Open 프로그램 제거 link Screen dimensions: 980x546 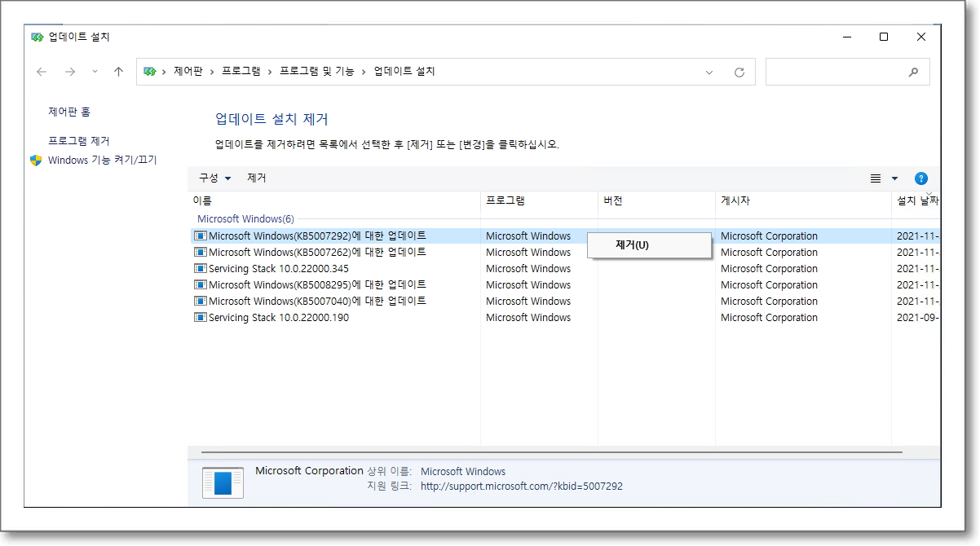pos(79,141)
